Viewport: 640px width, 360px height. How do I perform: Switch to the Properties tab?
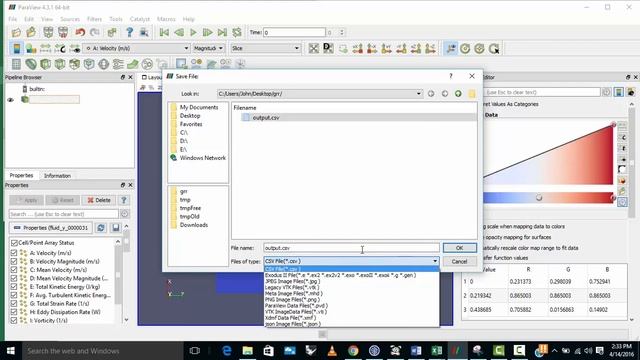pos(21,176)
